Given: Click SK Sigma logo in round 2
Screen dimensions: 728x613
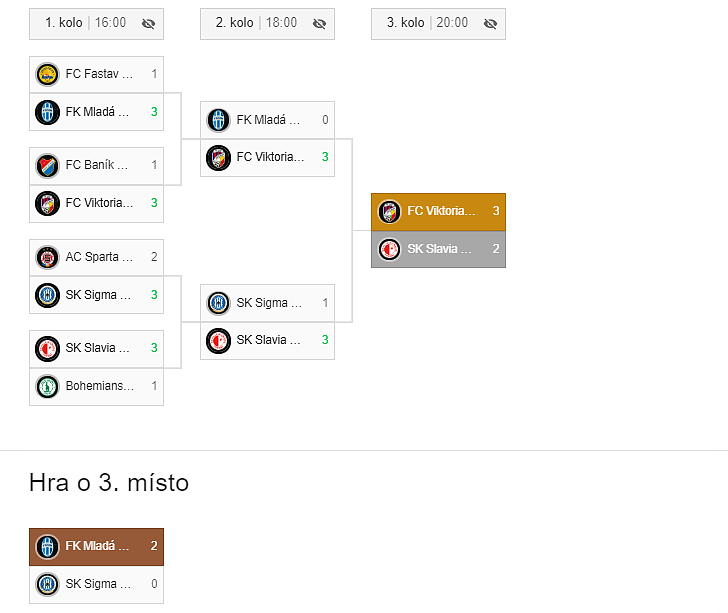Looking at the screenshot, I should (x=218, y=303).
